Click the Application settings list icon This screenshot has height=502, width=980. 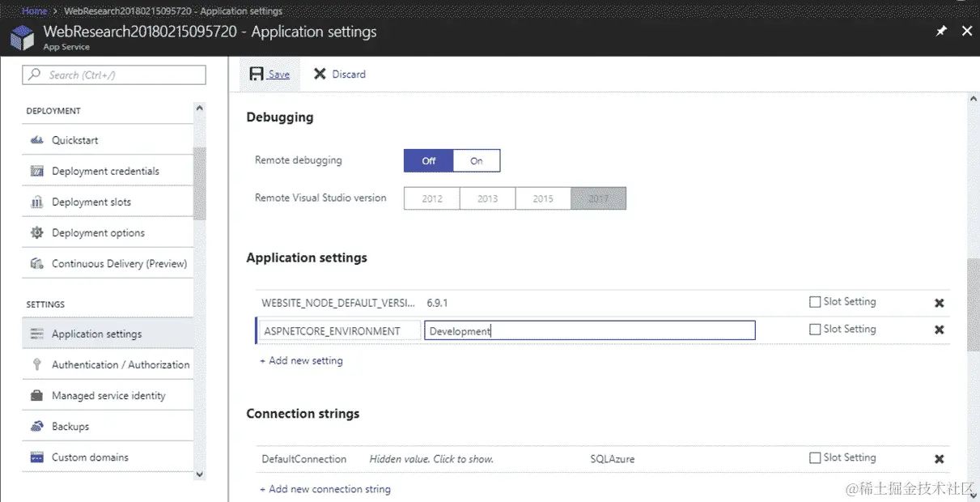click(36, 334)
